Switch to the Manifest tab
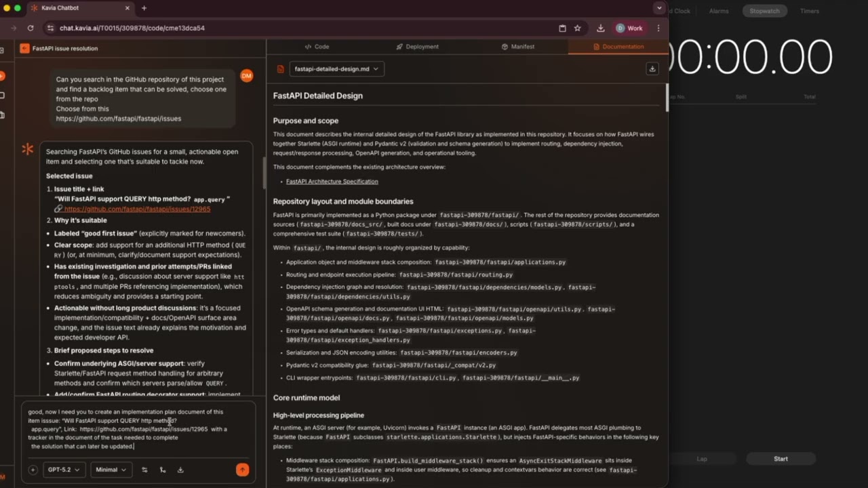This screenshot has height=488, width=868. (x=518, y=47)
